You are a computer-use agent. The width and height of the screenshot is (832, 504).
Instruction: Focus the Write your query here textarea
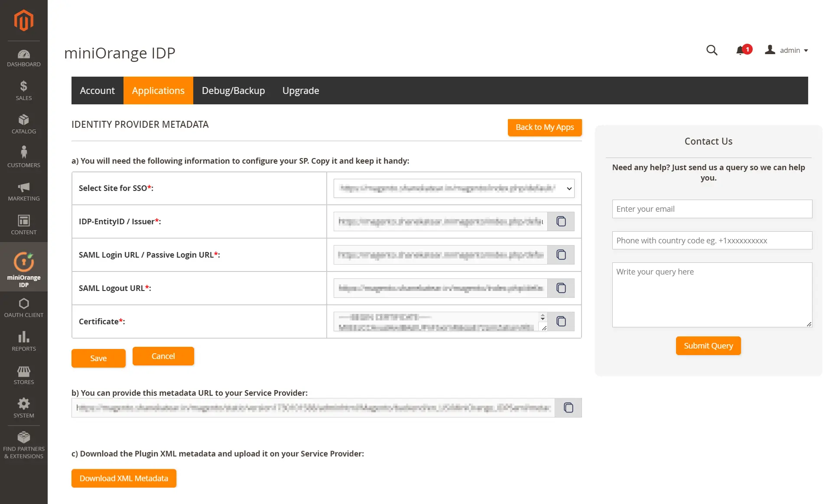[x=712, y=294]
